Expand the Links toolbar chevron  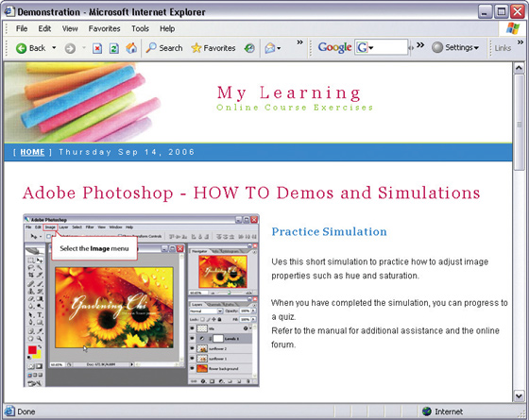pos(520,42)
